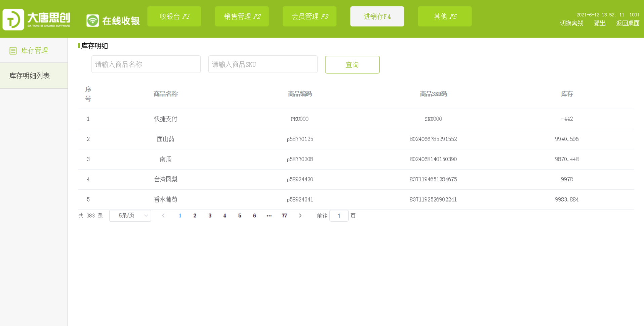Image resolution: width=644 pixels, height=326 pixels.
Task: Click the Datang Sichuang logo icon
Action: click(x=13, y=19)
